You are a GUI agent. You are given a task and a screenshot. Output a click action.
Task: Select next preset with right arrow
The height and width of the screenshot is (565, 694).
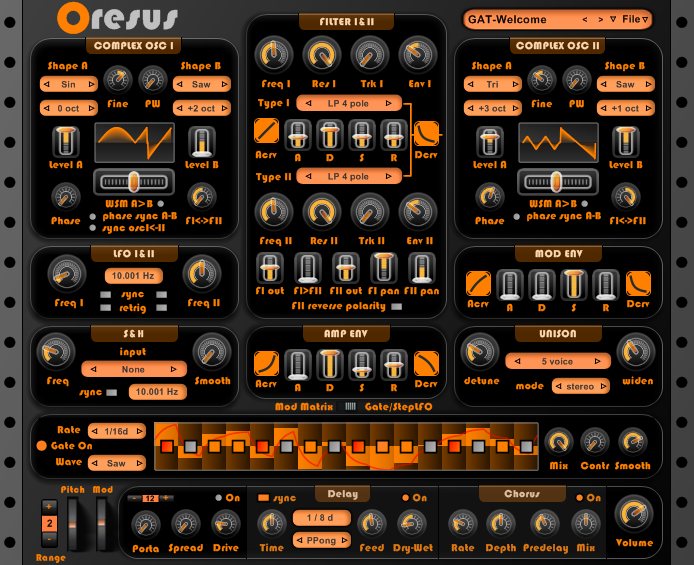(x=600, y=19)
